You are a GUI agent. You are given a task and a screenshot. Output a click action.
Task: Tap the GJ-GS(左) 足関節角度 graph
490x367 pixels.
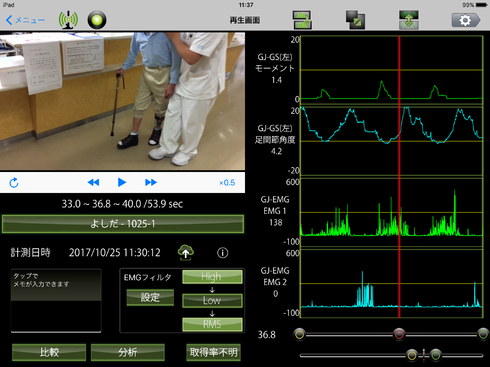point(392,141)
